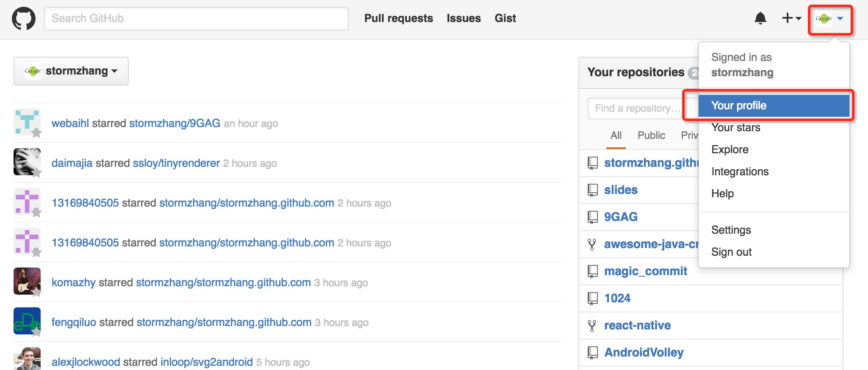Screen dimensions: 868x370
Task: Open the Pull requests link
Action: [398, 18]
